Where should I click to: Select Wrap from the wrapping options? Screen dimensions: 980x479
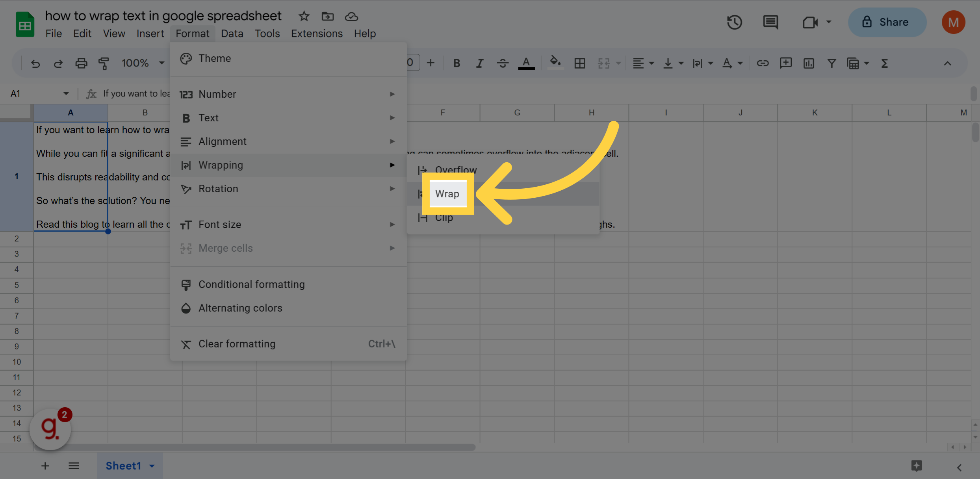447,194
